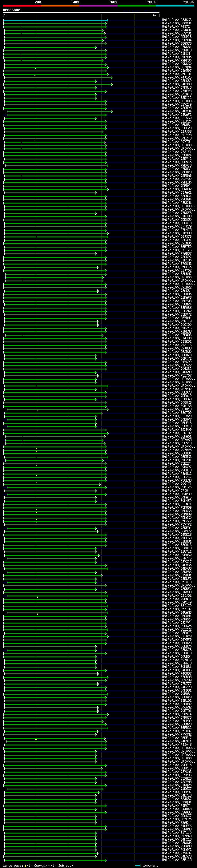Click the =100char. scale legend
This screenshot has height=868, width=197.
[147, 866]
